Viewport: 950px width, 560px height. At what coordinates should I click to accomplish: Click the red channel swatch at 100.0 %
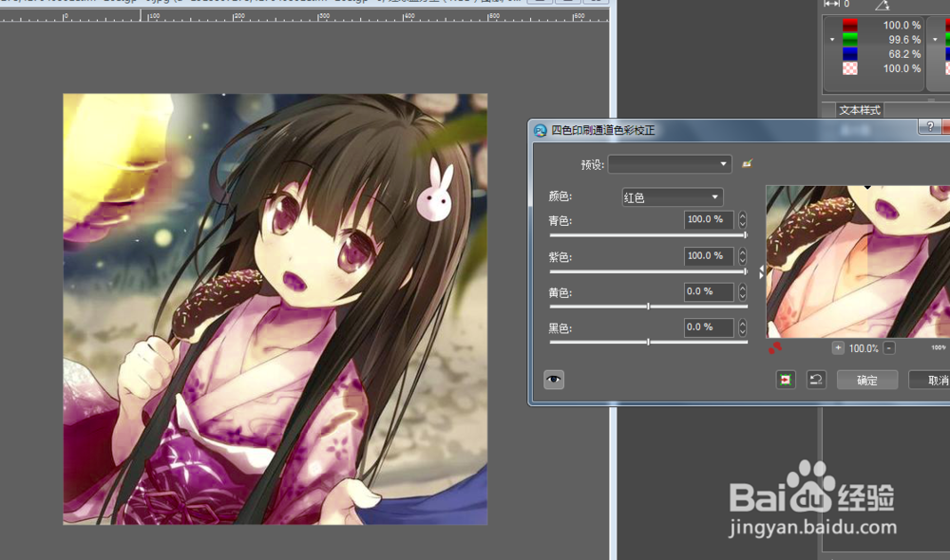coord(850,25)
